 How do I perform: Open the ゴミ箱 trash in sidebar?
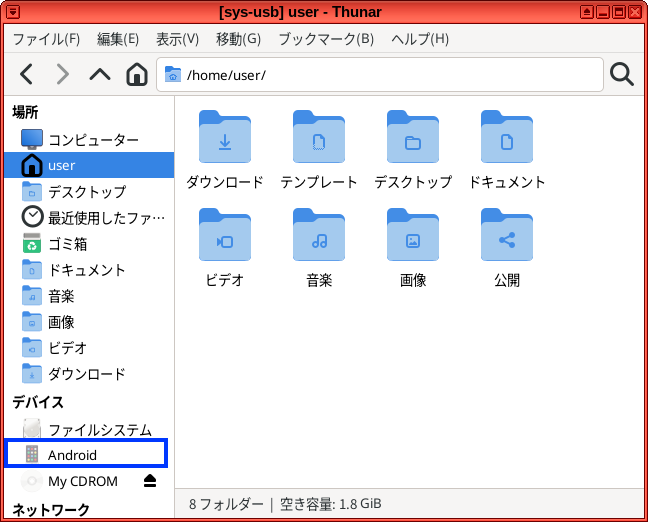click(89, 243)
